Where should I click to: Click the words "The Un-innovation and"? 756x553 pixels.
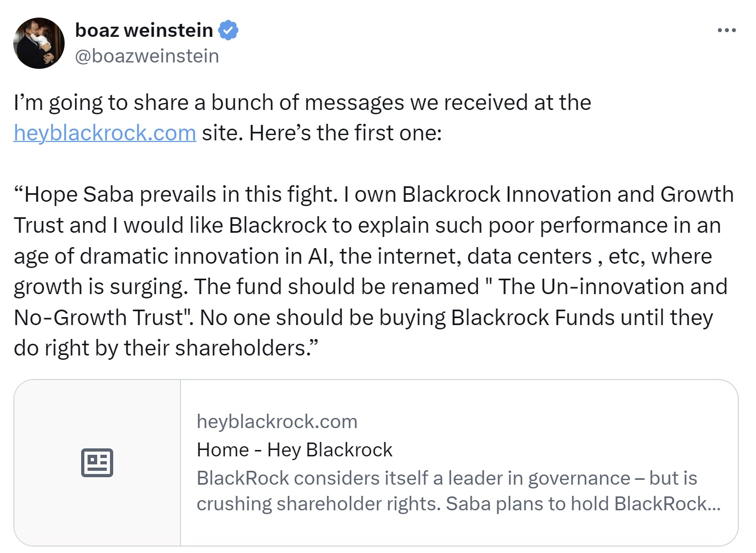[612, 287]
